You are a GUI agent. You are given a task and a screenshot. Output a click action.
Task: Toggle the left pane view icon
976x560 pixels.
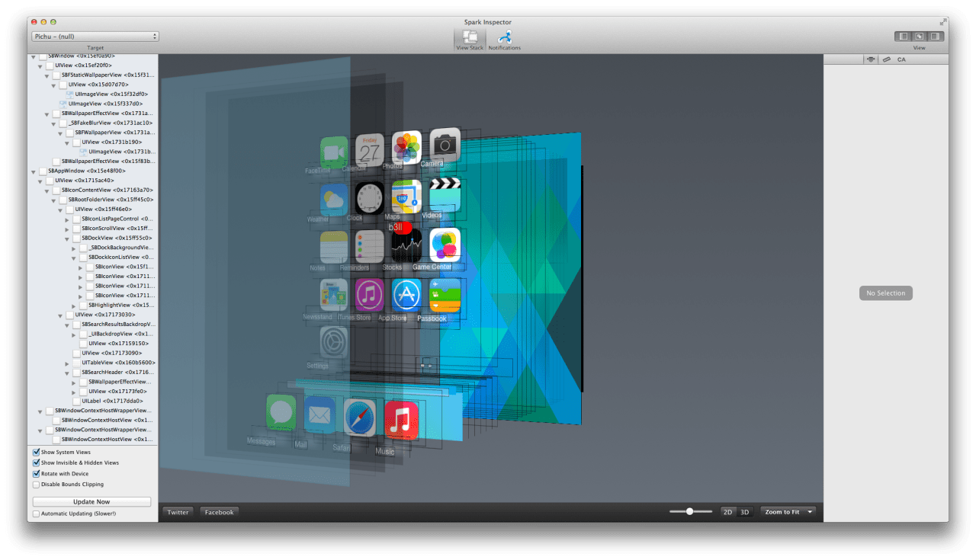(904, 36)
